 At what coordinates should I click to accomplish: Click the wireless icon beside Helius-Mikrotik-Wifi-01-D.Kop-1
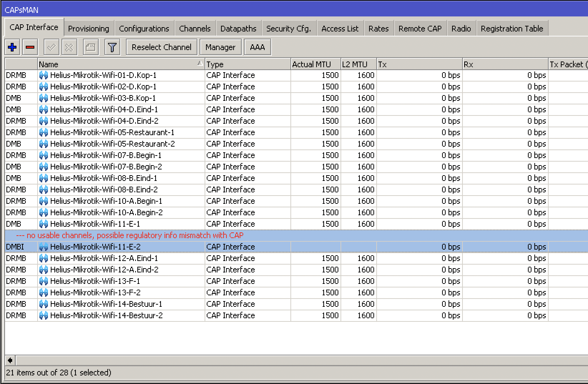44,75
